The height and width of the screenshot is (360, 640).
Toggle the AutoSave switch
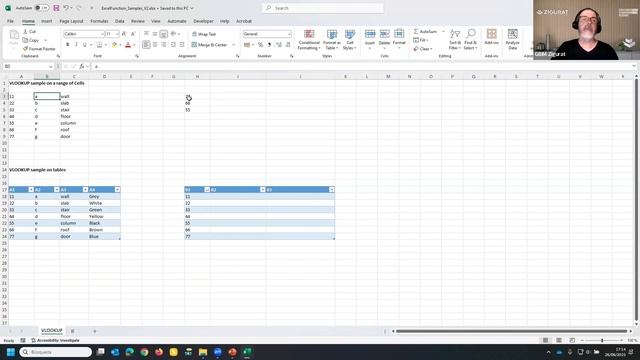point(42,8)
